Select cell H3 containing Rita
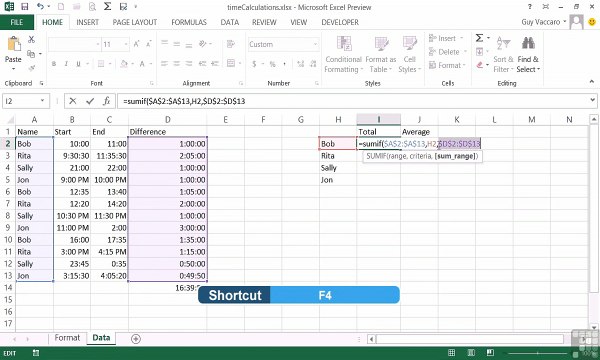The image size is (600, 360). (x=338, y=156)
